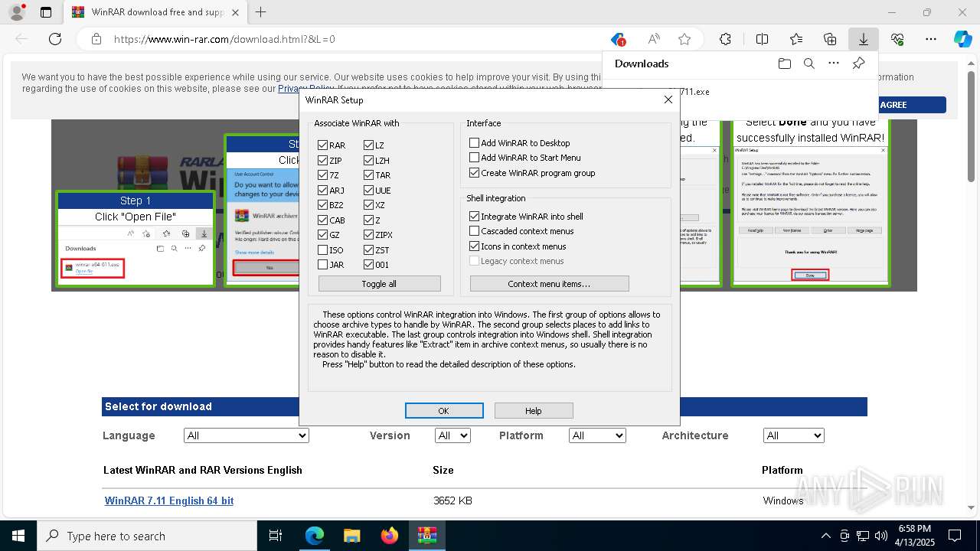Viewport: 980px width, 551px height.
Task: Open Browser essentials heart icon
Action: pos(897,39)
